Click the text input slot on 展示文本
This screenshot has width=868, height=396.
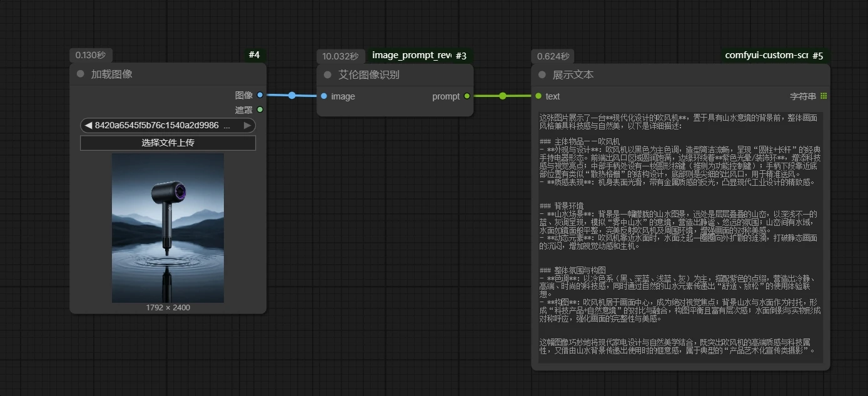click(538, 96)
